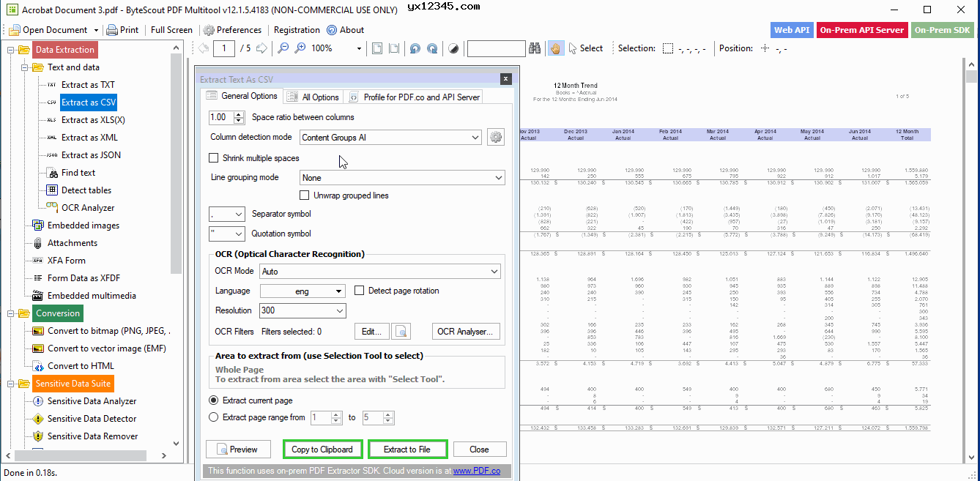
Task: Check the Unwrap grouped lines option
Action: click(305, 195)
